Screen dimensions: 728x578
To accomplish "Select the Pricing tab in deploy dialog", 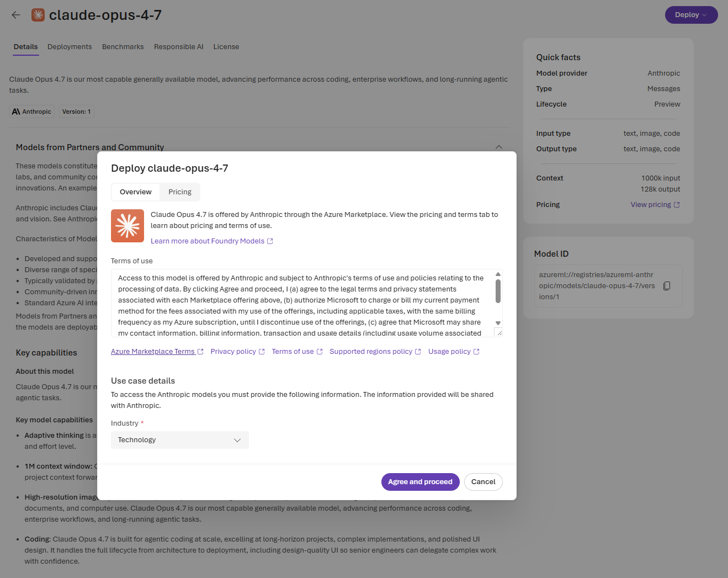I will (180, 192).
